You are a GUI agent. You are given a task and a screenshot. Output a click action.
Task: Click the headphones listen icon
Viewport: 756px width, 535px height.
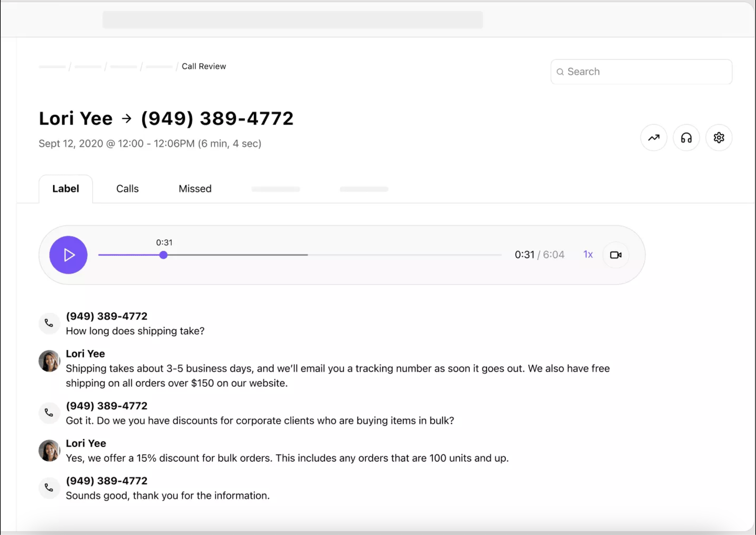(686, 138)
